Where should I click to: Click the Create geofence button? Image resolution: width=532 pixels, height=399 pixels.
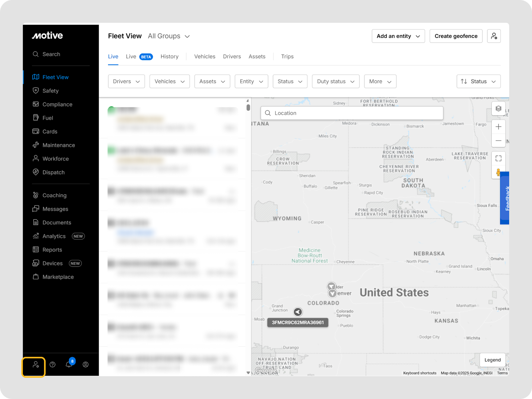coord(456,36)
